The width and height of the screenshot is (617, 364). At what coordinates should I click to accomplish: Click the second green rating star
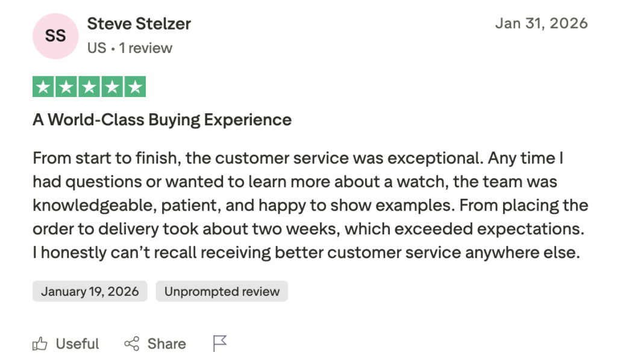[x=66, y=87]
